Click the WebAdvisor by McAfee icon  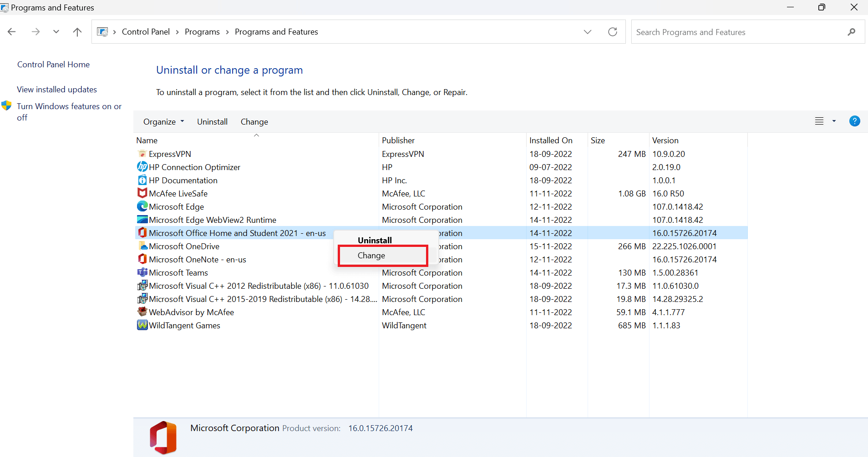(142, 312)
